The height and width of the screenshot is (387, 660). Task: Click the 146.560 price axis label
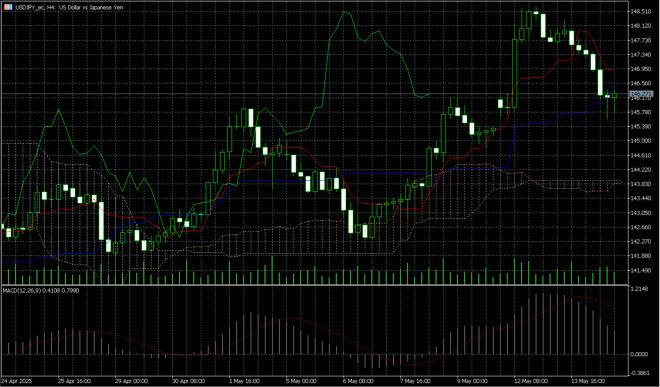[x=641, y=83]
